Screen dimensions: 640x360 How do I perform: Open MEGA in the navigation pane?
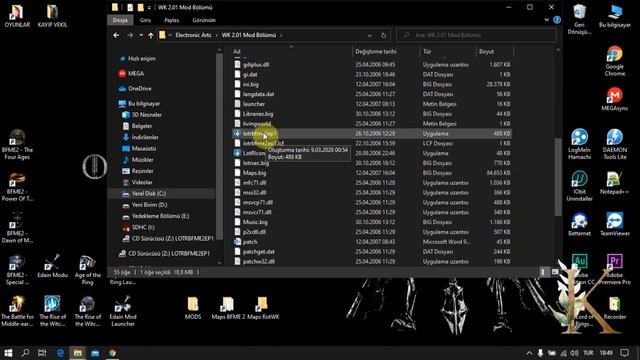tap(136, 73)
